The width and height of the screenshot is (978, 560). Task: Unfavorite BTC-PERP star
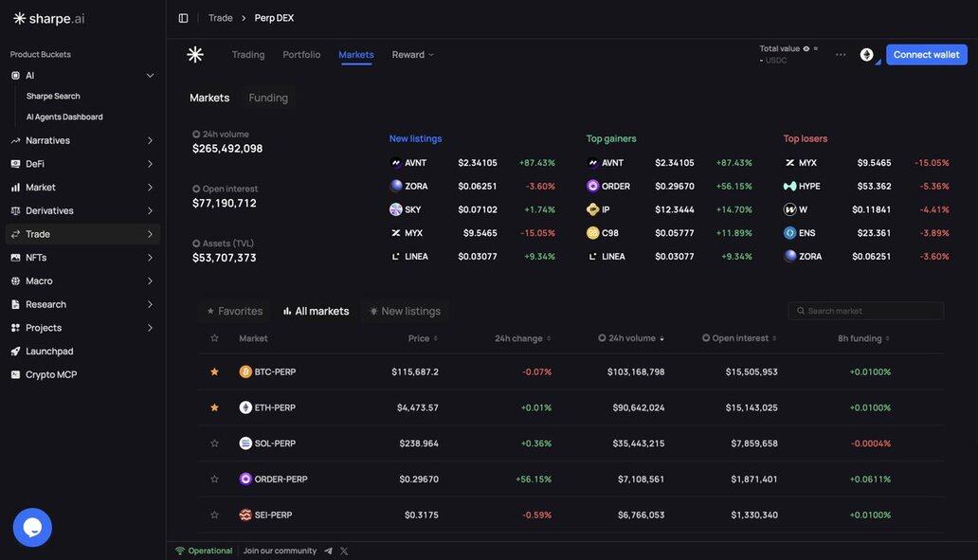[x=214, y=371]
